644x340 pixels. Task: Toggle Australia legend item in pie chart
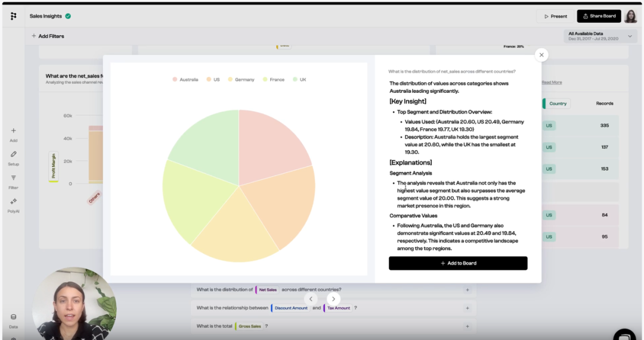click(x=185, y=79)
